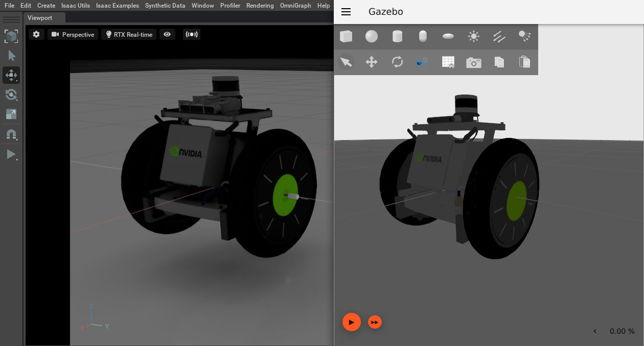This screenshot has width=644, height=346.
Task: Play the Gazebo simulation
Action: tap(352, 322)
